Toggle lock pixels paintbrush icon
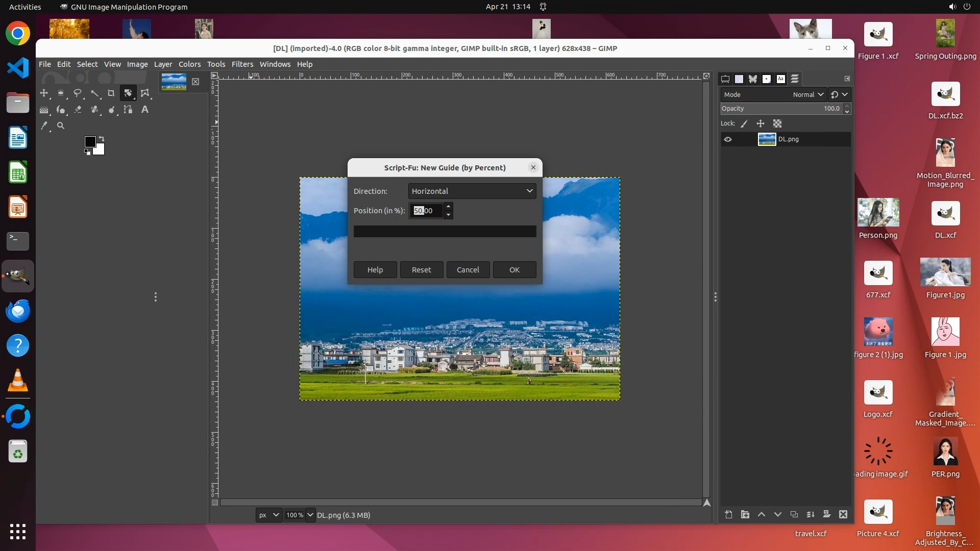This screenshot has width=980, height=551. pos(744,123)
